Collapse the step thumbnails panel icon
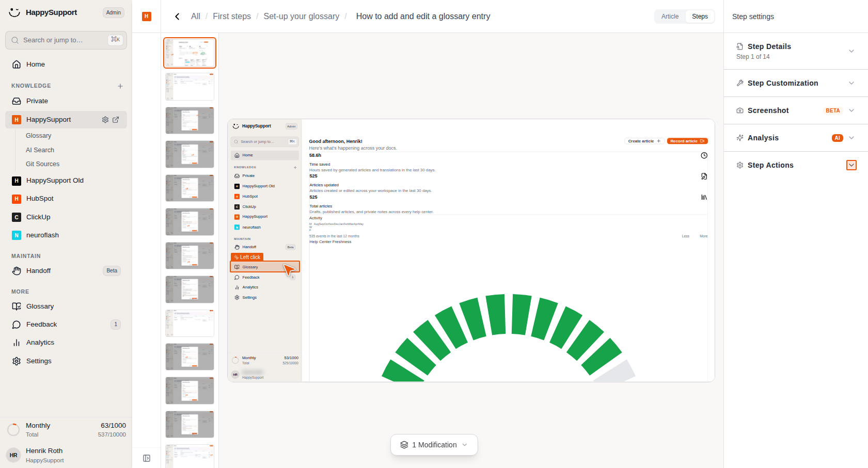This screenshot has height=468, width=868. (147, 458)
